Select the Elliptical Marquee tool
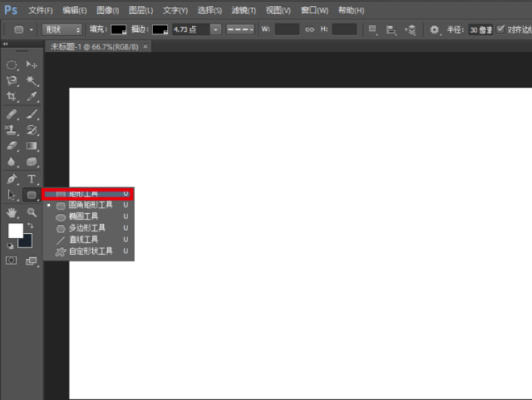 pyautogui.click(x=11, y=64)
